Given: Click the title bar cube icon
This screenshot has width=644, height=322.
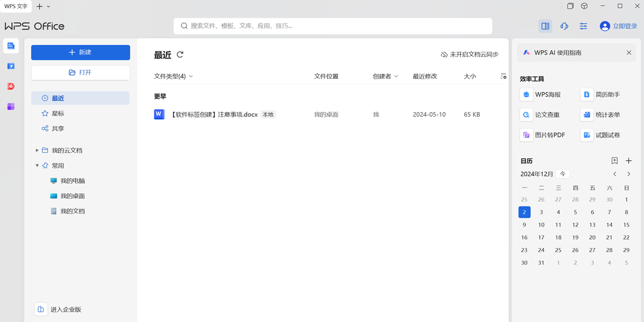Looking at the screenshot, I should click(x=584, y=6).
